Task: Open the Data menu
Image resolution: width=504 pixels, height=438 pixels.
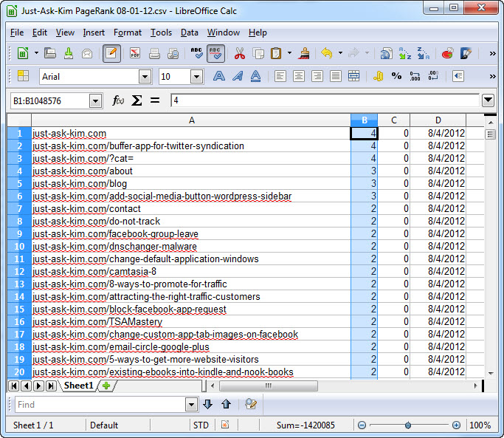Action: pyautogui.click(x=190, y=32)
